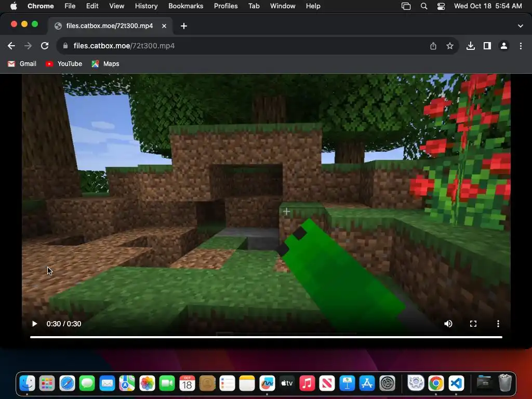Open the Edit menu
The image size is (532, 399).
tap(92, 6)
